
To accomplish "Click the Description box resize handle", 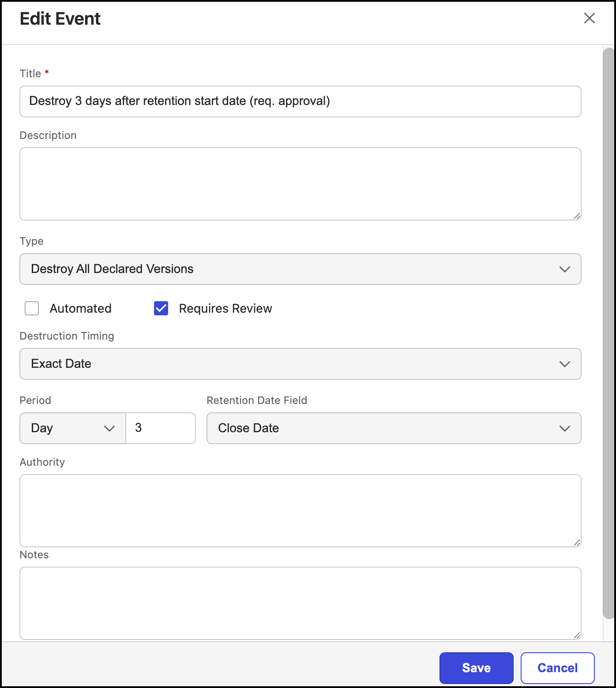I will click(x=577, y=216).
